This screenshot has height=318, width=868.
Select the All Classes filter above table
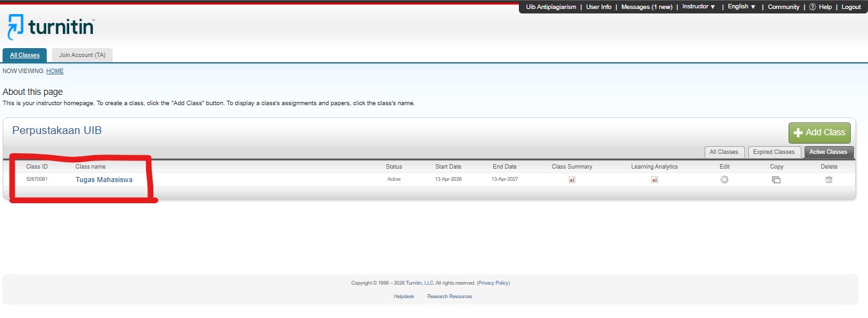[724, 152]
